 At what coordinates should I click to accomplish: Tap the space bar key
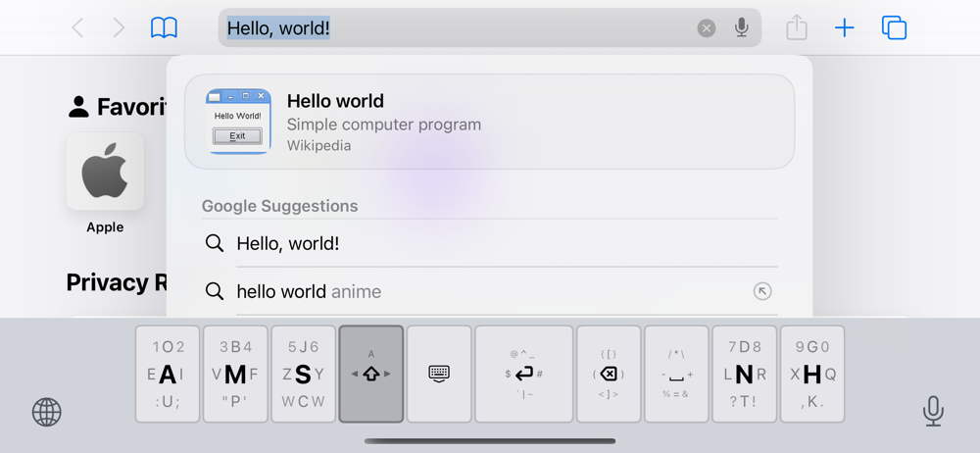click(676, 375)
